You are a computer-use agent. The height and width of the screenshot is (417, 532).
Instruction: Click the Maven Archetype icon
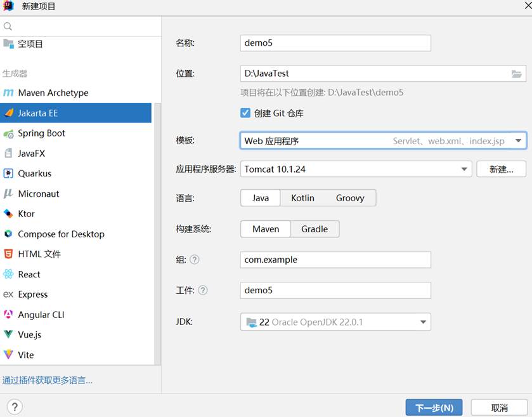pos(8,93)
